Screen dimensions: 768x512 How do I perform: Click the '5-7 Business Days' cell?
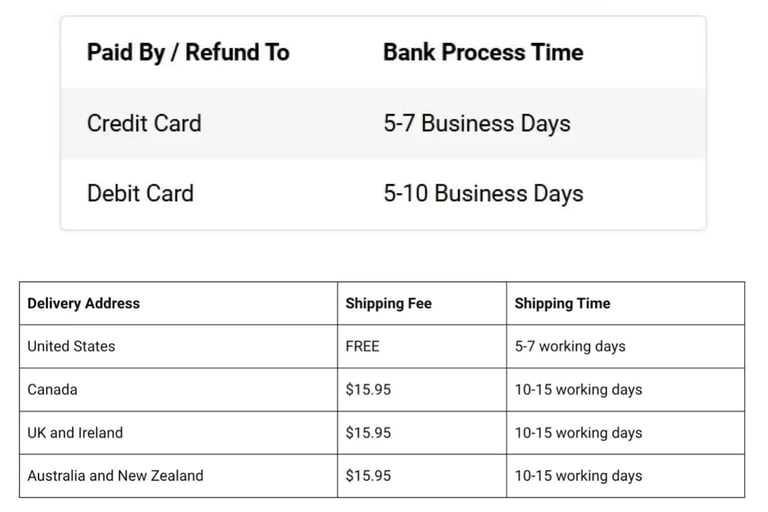click(x=477, y=123)
